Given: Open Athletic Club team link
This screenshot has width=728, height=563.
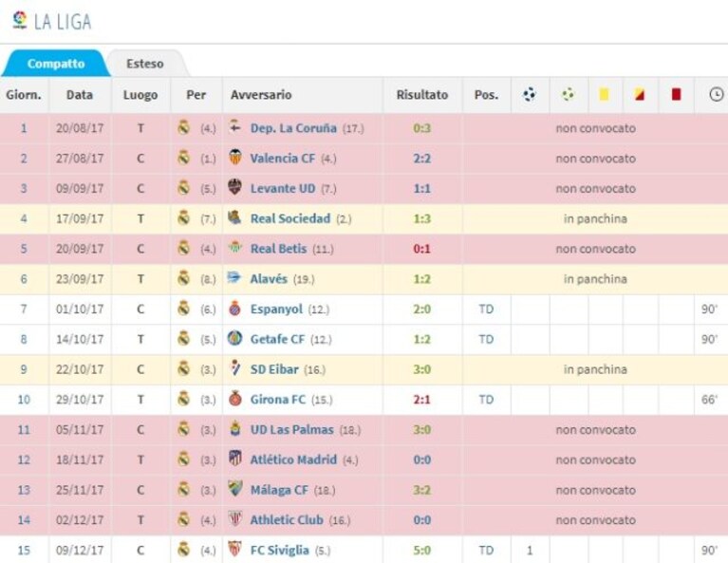Looking at the screenshot, I should pyautogui.click(x=287, y=520).
